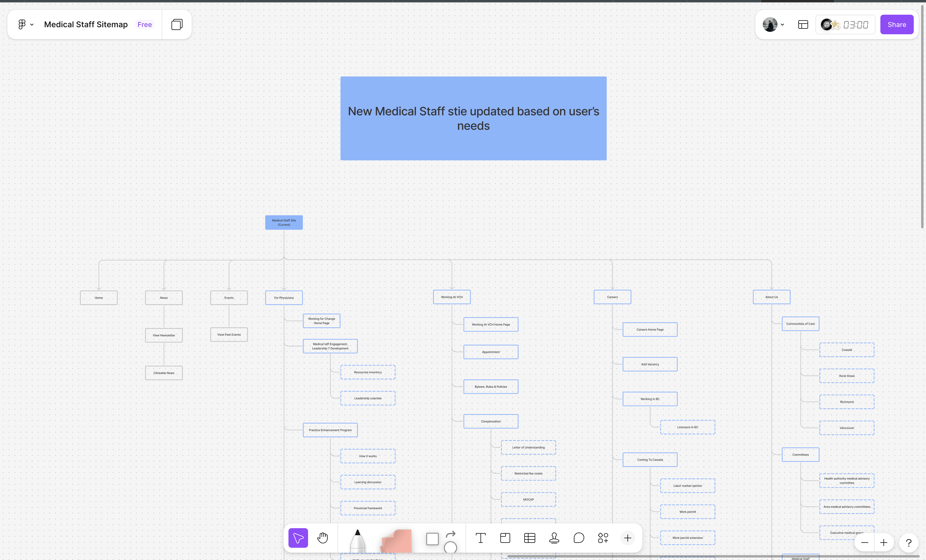Select the Move arrow tool
This screenshot has width=926, height=560.
pos(298,538)
